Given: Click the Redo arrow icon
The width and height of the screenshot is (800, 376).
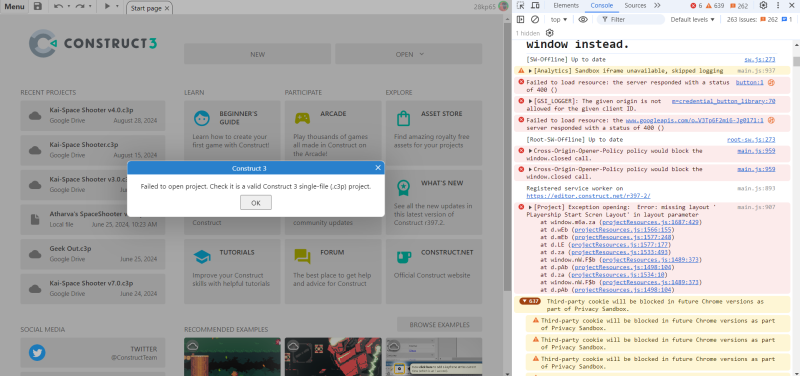Looking at the screenshot, I should tap(80, 7).
